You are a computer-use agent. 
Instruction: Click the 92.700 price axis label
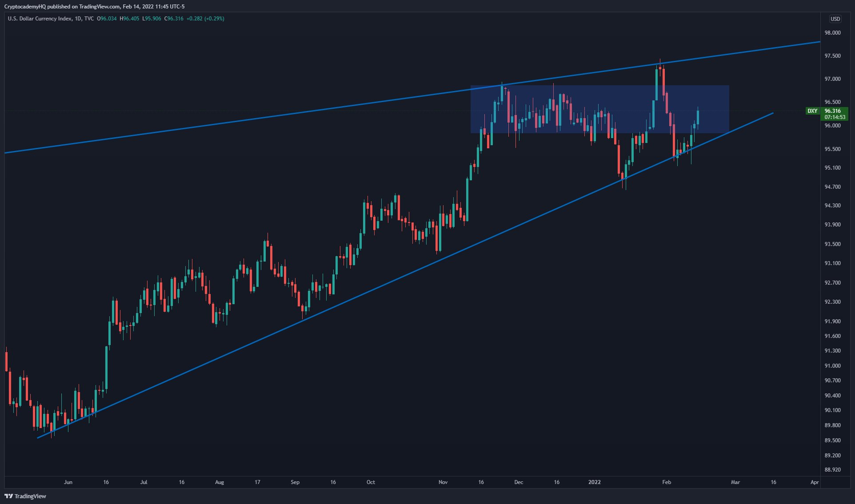[832, 283]
